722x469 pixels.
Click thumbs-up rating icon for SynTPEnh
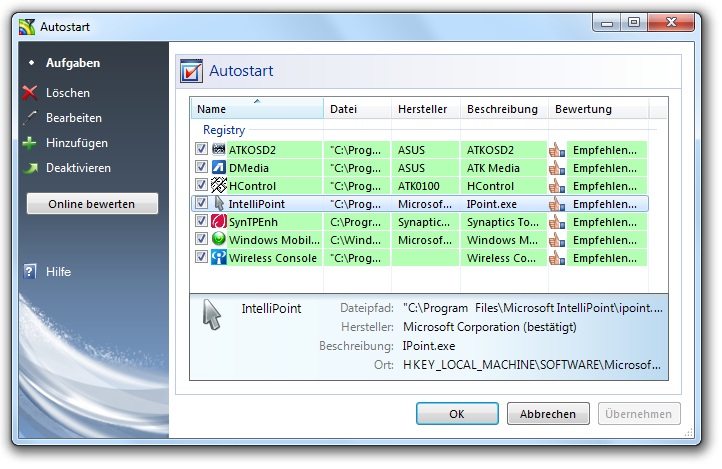tap(557, 221)
